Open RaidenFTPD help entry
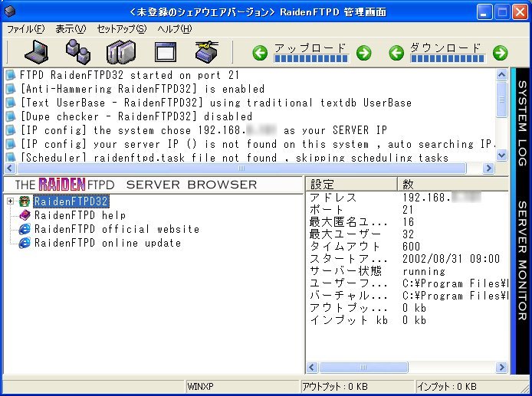The height and width of the screenshot is (396, 532). (x=80, y=215)
